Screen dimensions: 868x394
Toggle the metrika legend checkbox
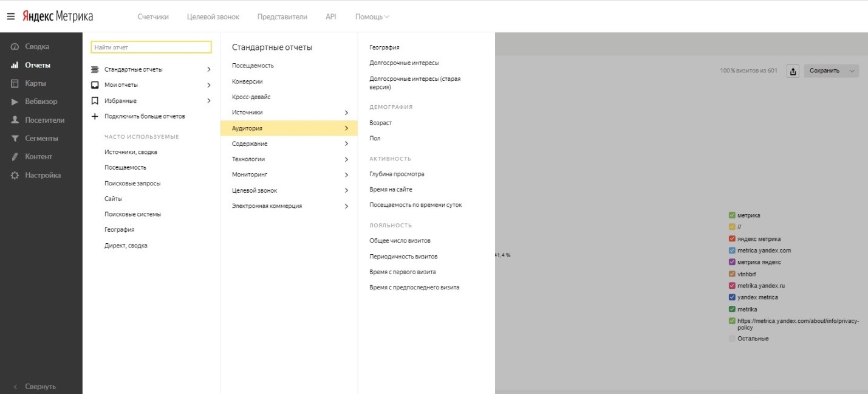click(x=732, y=309)
